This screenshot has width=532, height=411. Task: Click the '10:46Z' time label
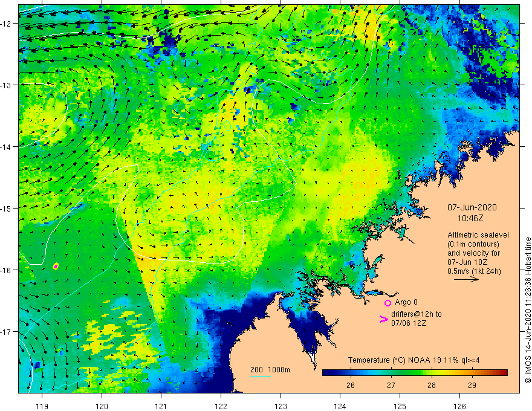pyautogui.click(x=470, y=218)
